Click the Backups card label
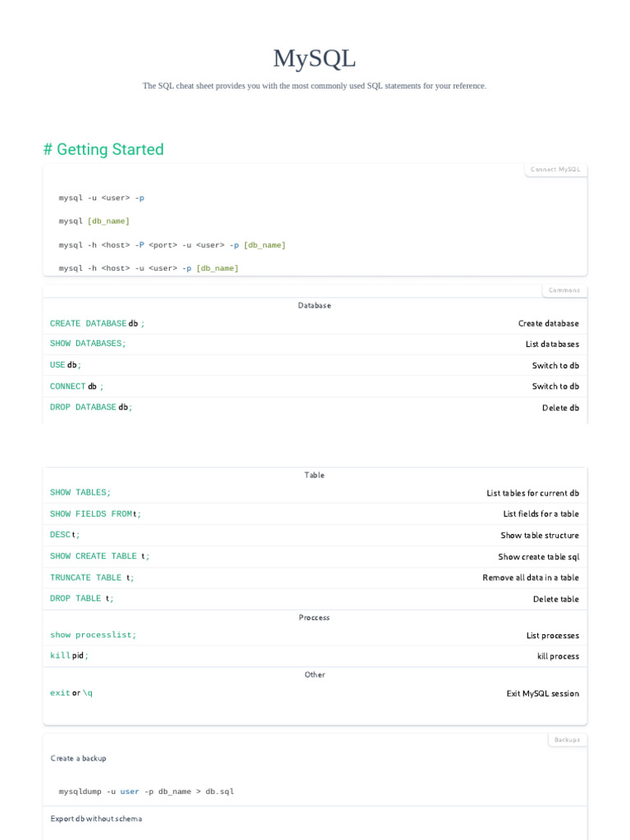Screen dimensions: 630x840 point(567,740)
